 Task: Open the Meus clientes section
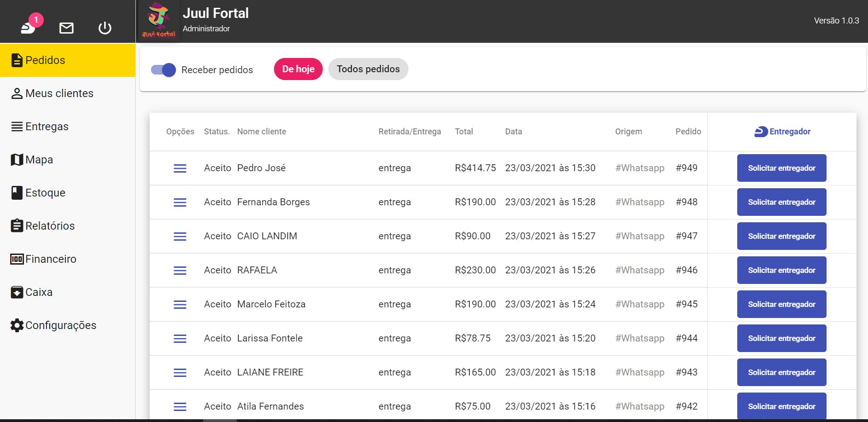pyautogui.click(x=53, y=93)
